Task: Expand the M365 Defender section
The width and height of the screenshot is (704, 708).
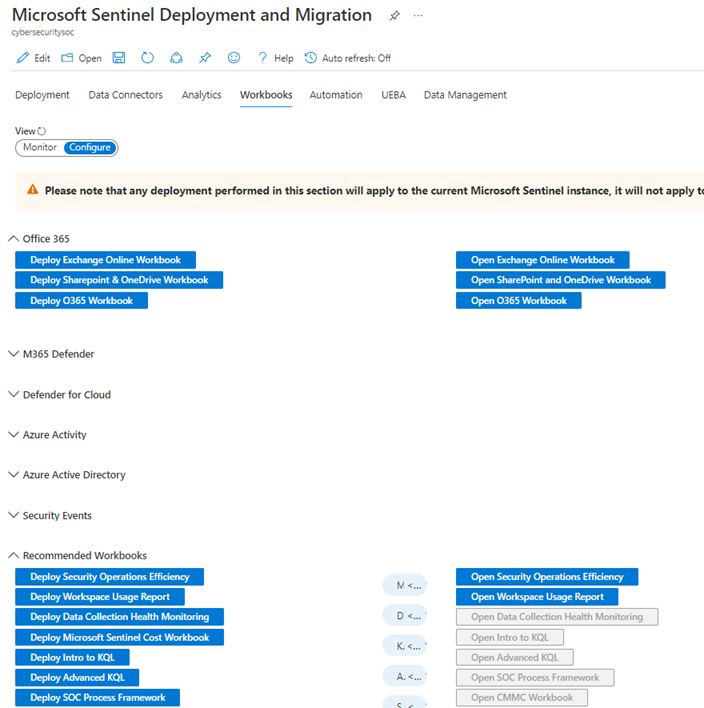Action: [14, 354]
